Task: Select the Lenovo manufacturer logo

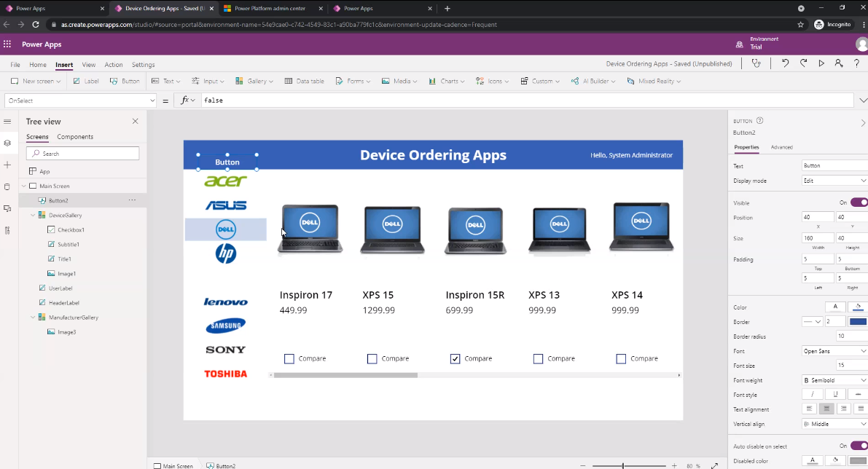Action: [225, 302]
